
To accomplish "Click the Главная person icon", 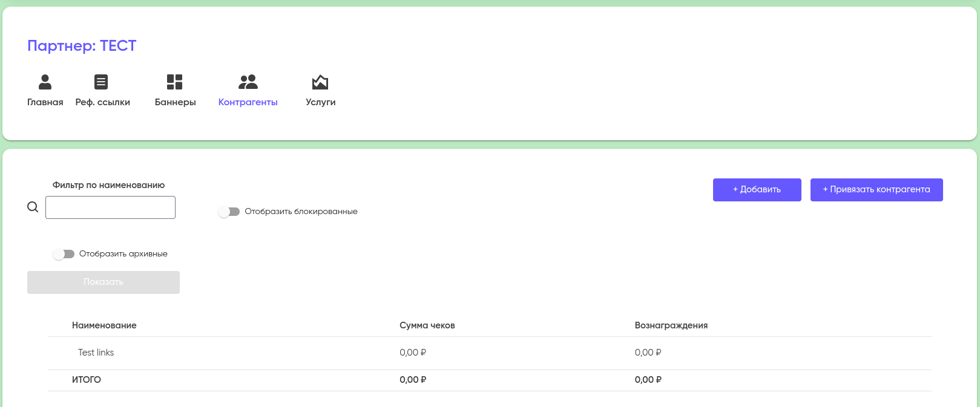I will click(45, 82).
